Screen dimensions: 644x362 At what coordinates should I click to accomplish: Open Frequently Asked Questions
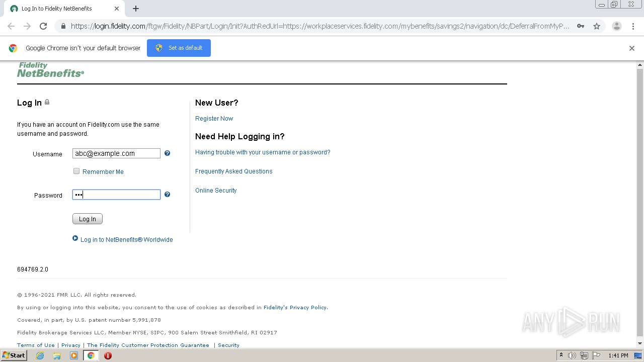point(234,171)
